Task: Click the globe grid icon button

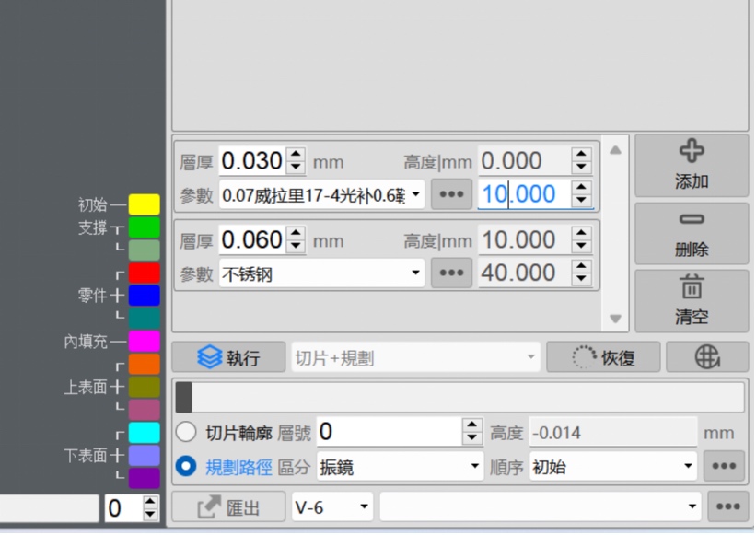Action: pos(706,357)
